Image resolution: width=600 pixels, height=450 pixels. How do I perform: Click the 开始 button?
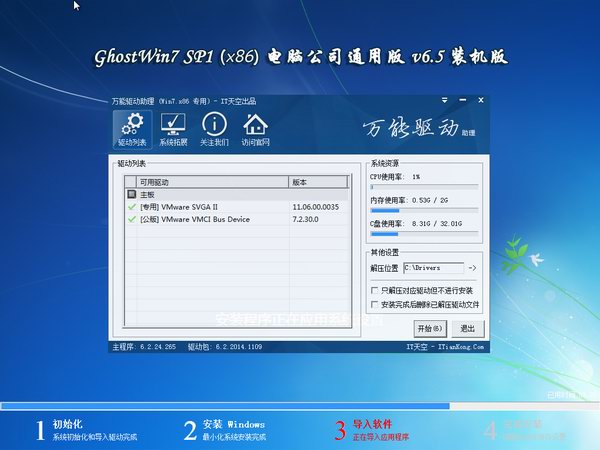(430, 329)
